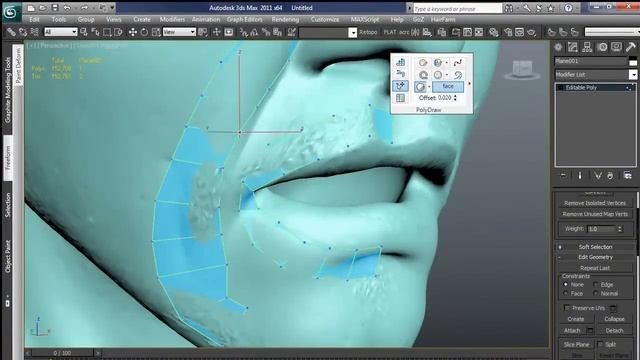The height and width of the screenshot is (360, 640).
Task: Toggle the 3D Snaps icon
Action: click(x=244, y=32)
